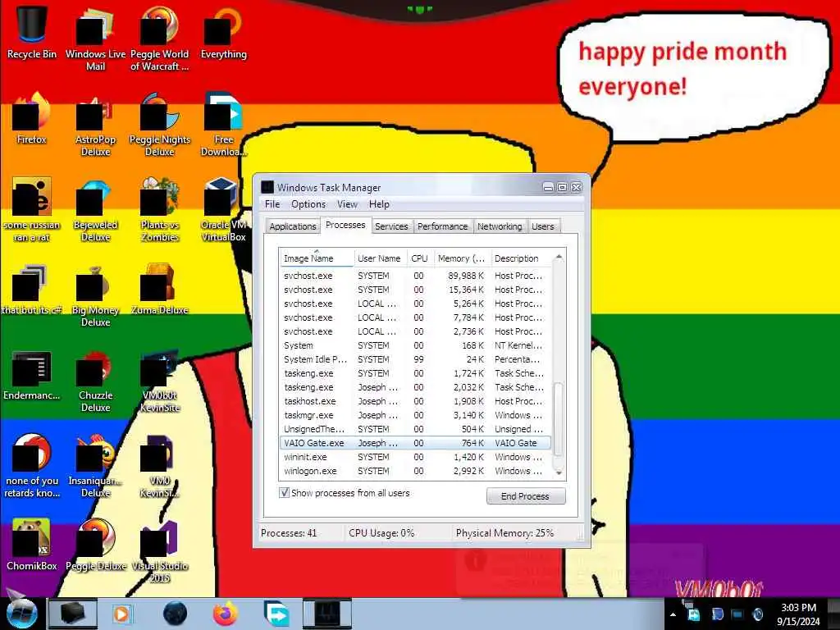Select taskeng.exe row owned by Joseph
Image resolution: width=840 pixels, height=630 pixels.
tap(416, 387)
